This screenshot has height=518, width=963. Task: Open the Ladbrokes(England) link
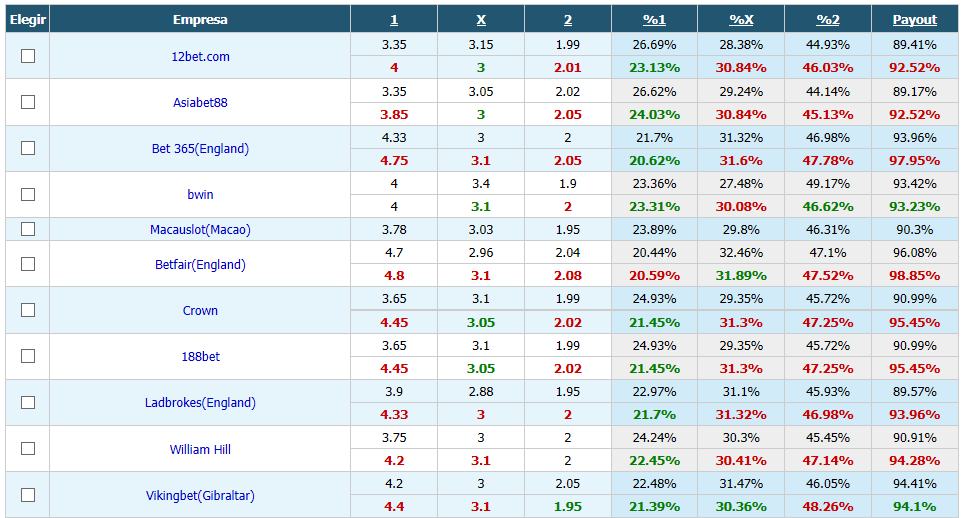point(200,402)
